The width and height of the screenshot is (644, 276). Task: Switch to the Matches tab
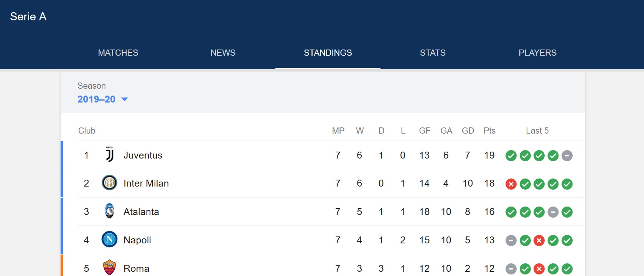click(118, 53)
